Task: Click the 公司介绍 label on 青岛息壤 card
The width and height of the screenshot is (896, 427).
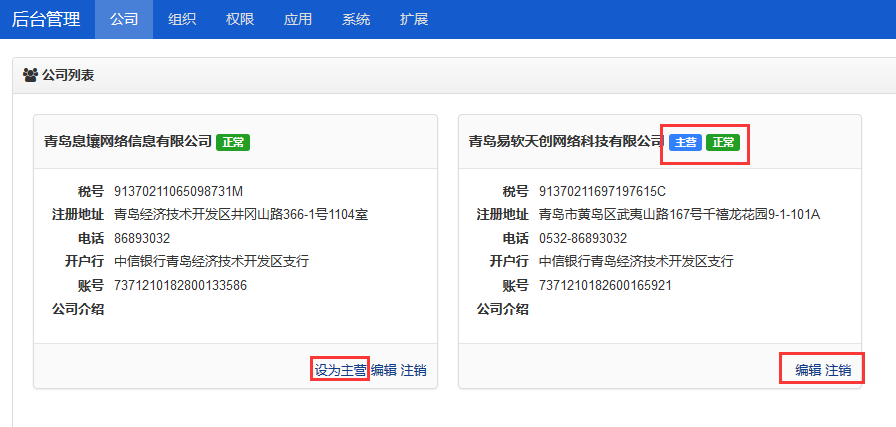Action: (78, 309)
